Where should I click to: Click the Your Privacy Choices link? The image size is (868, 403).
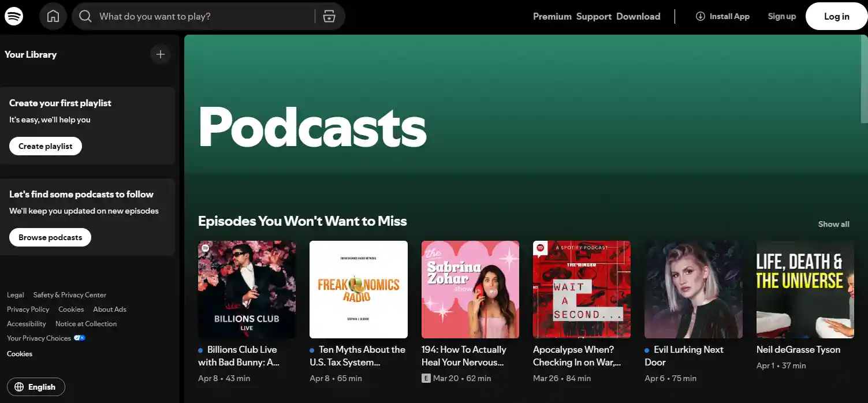(39, 338)
